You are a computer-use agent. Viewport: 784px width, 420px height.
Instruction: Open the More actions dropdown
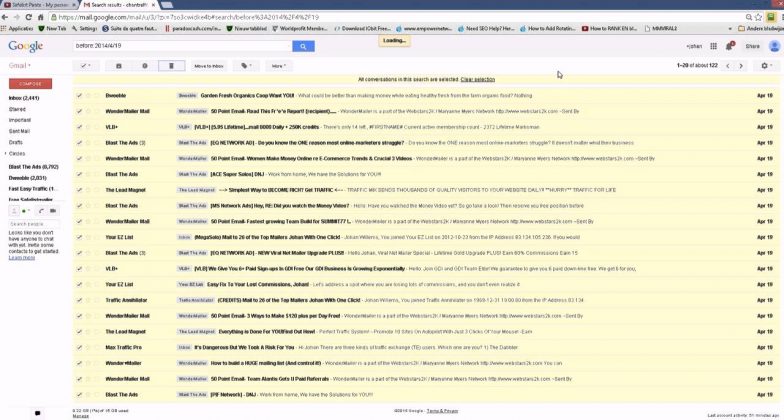click(279, 66)
